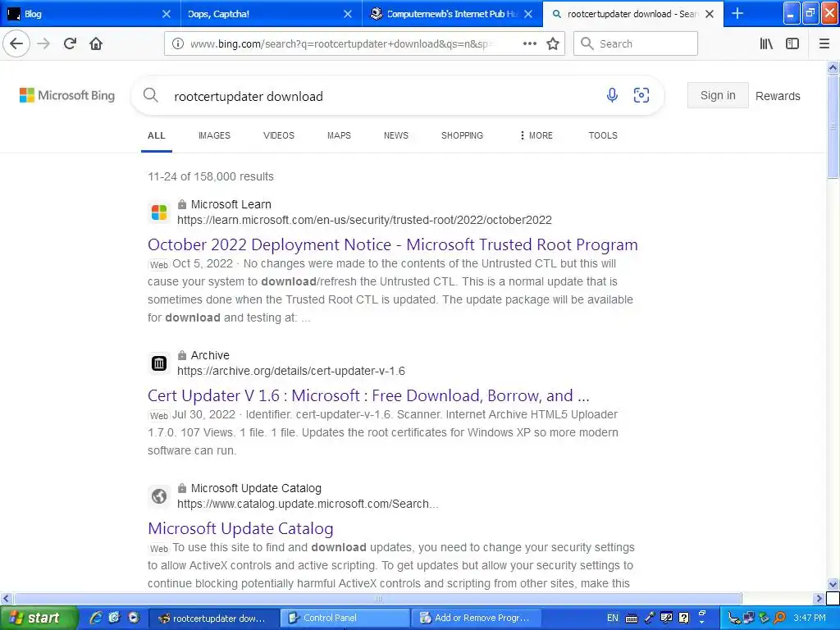Select the MAPS search category
This screenshot has height=630, width=840.
coord(339,135)
